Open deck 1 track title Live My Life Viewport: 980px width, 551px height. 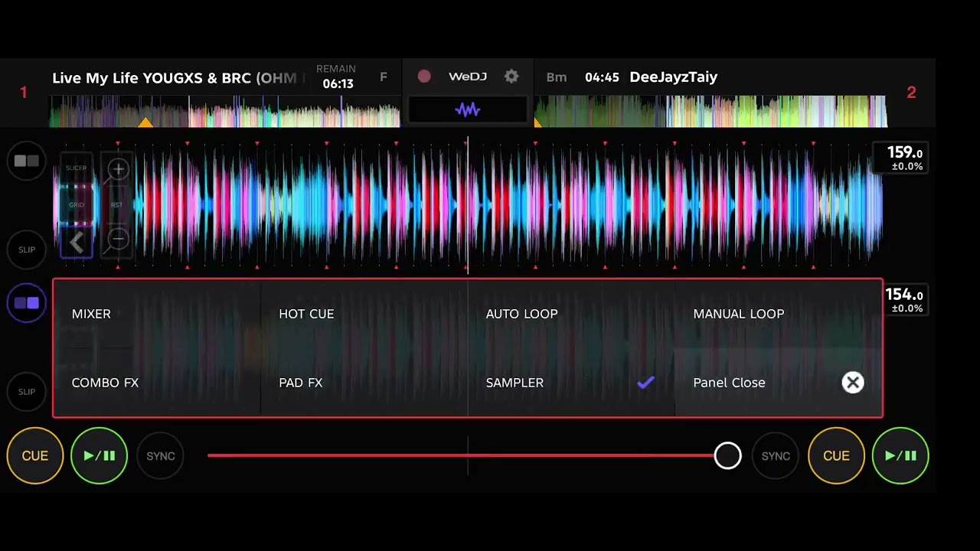(x=178, y=77)
